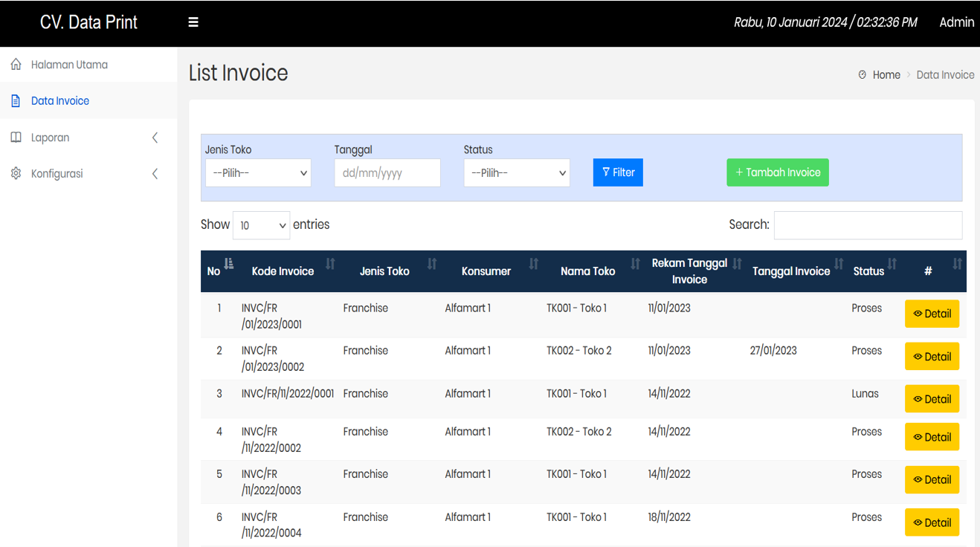This screenshot has width=980, height=547.
Task: Click the green Tambah Invoice button
Action: (x=777, y=172)
